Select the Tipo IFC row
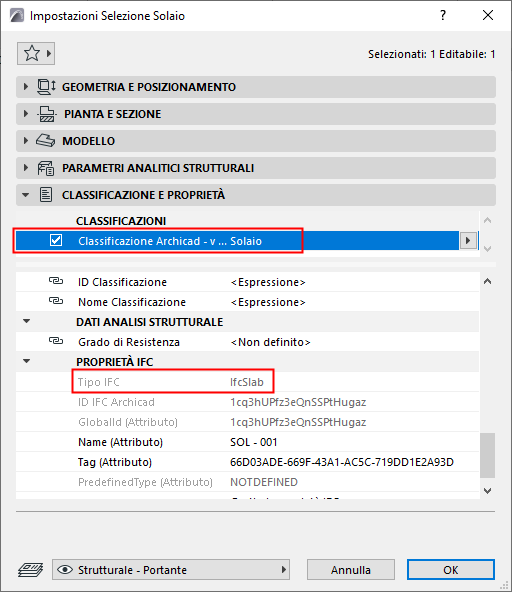The width and height of the screenshot is (512, 592). click(x=247, y=382)
